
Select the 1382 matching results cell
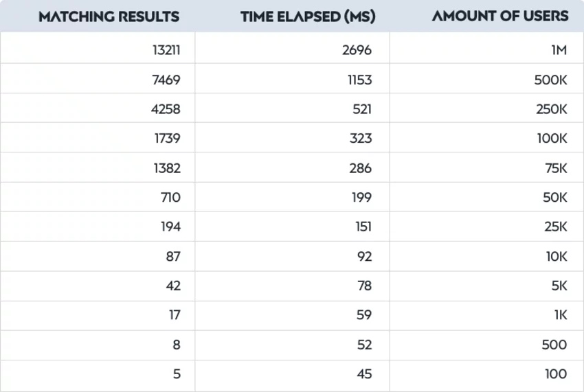(x=98, y=167)
